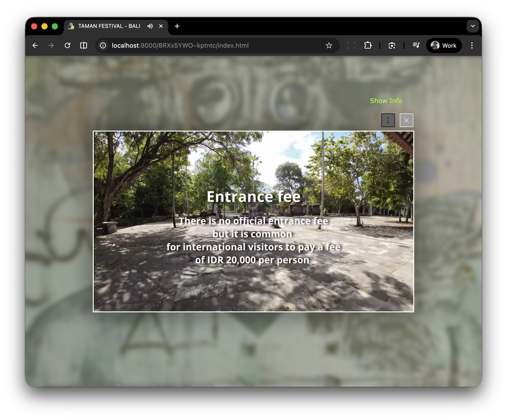
Task: View site information icon in address bar
Action: point(103,45)
